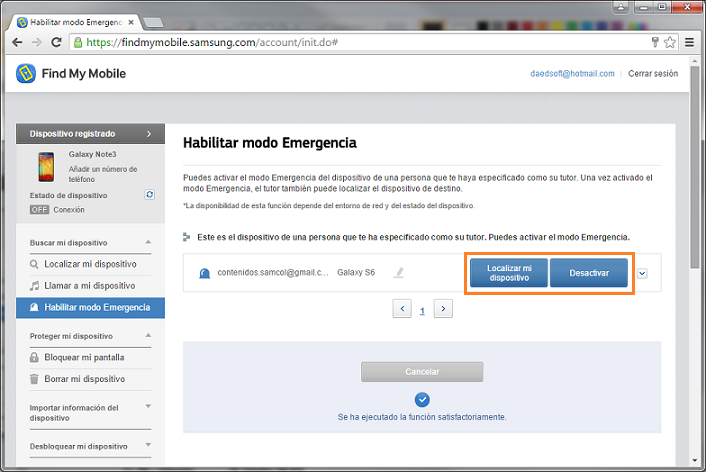Click the alarm icon next to contenidos.samcol email
This screenshot has width=706, height=472.
204,273
